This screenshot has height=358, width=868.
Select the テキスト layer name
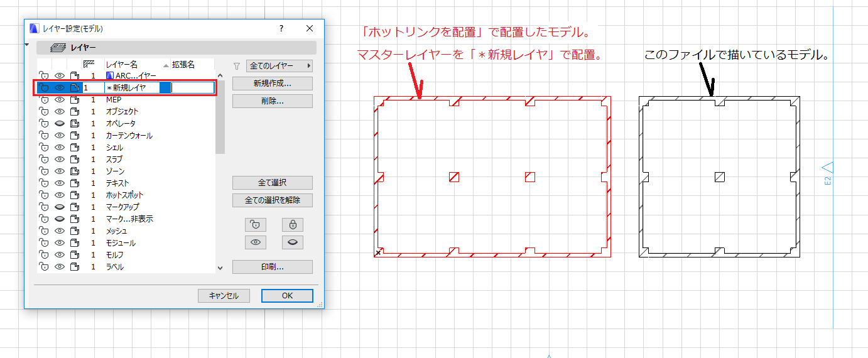pos(117,183)
